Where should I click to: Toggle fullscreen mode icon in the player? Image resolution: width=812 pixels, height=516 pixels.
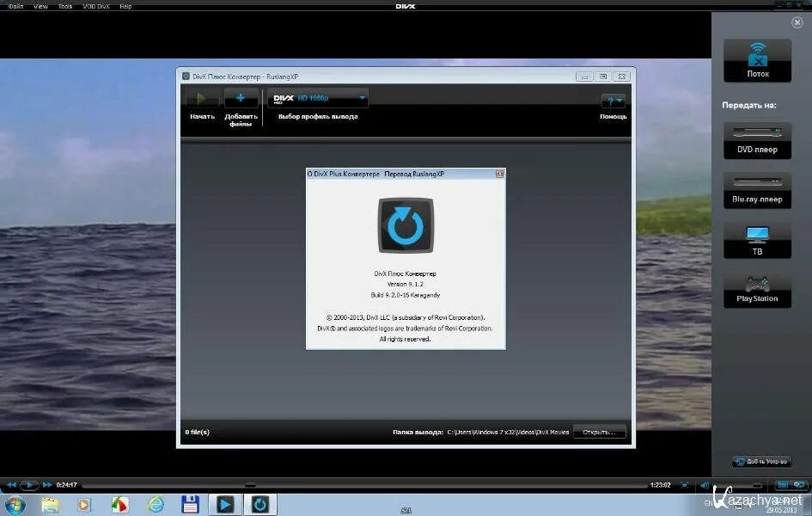(x=684, y=485)
